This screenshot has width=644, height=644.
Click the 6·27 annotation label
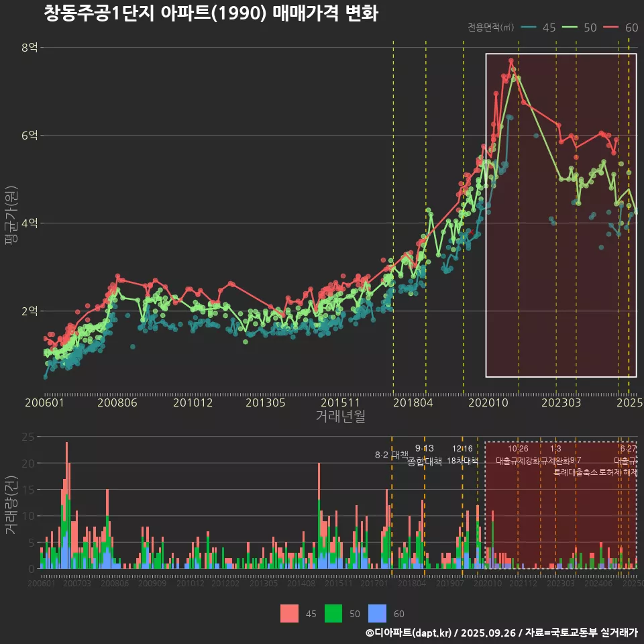(628, 449)
